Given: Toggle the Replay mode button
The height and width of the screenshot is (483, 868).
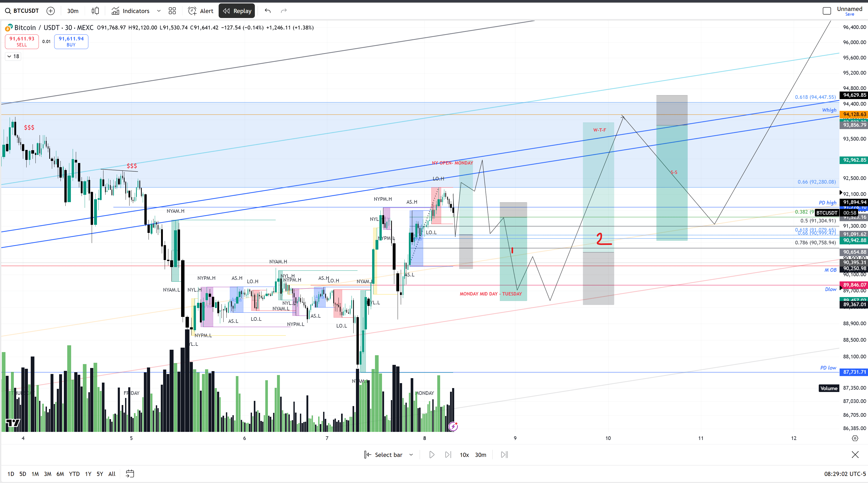Looking at the screenshot, I should [x=237, y=11].
